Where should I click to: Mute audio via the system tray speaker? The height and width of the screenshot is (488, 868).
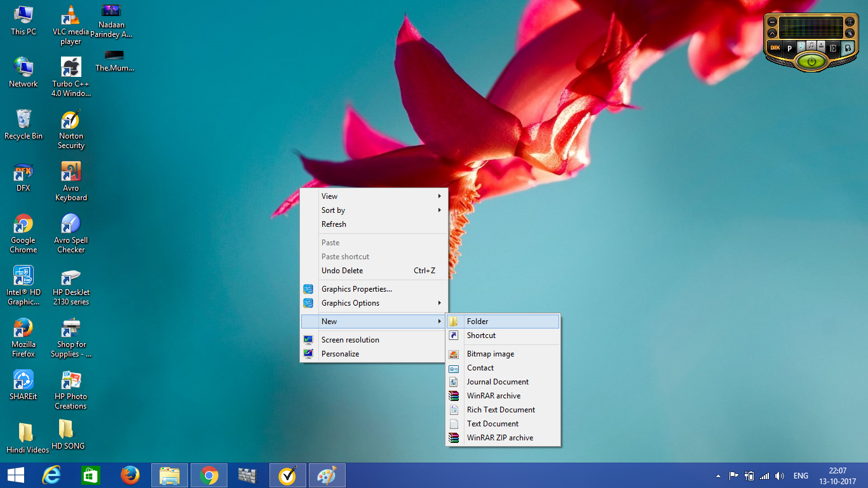(x=779, y=475)
